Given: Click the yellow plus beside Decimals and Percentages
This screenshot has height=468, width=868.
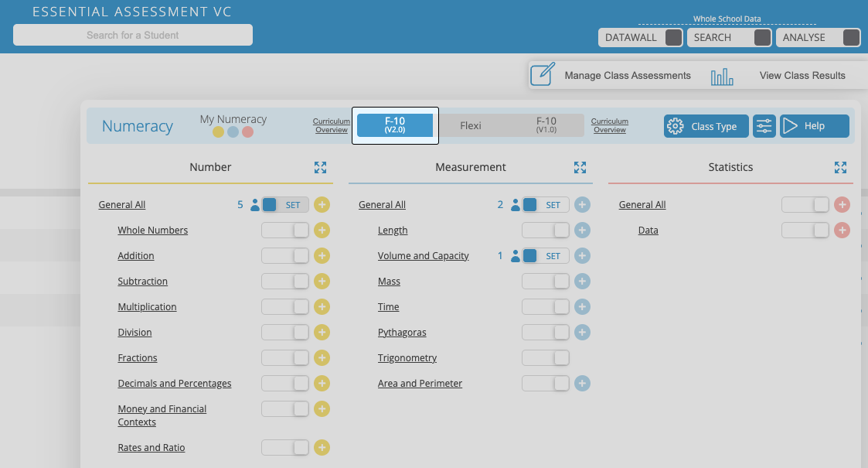Looking at the screenshot, I should [322, 383].
